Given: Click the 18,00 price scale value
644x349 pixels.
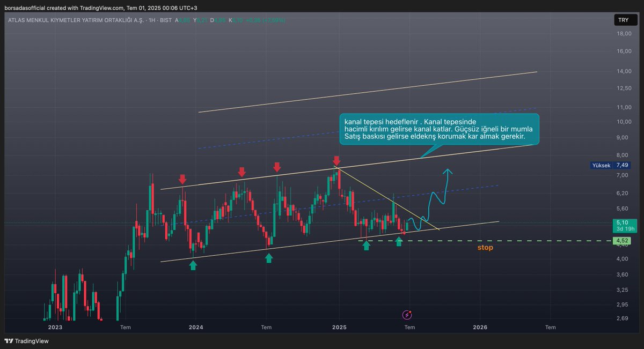Looking at the screenshot, I should coord(624,34).
